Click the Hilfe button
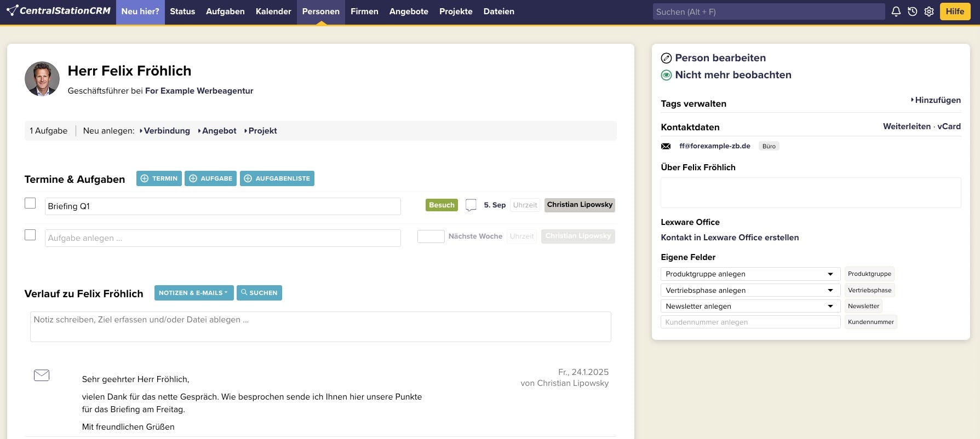Screen dimensions: 980x439 pos(955,11)
